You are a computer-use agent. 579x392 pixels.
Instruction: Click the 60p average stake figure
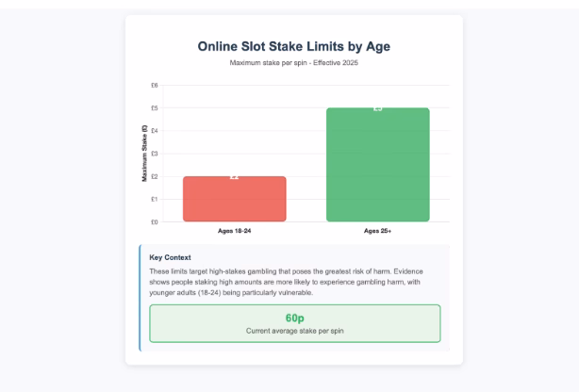pyautogui.click(x=294, y=318)
